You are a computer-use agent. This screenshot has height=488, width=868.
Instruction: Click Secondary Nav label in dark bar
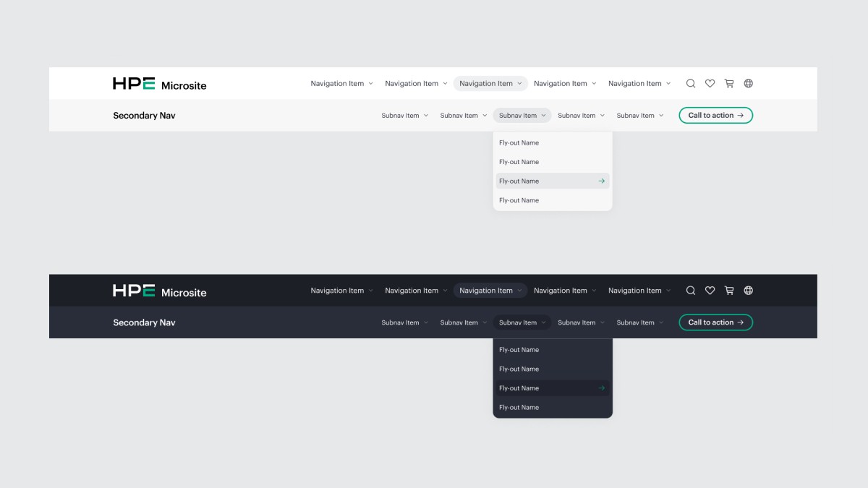tap(144, 322)
